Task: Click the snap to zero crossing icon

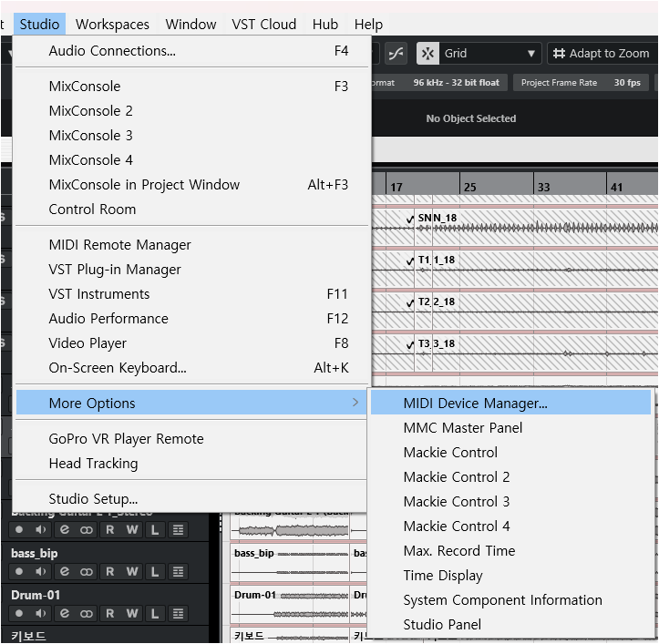Action: point(396,54)
